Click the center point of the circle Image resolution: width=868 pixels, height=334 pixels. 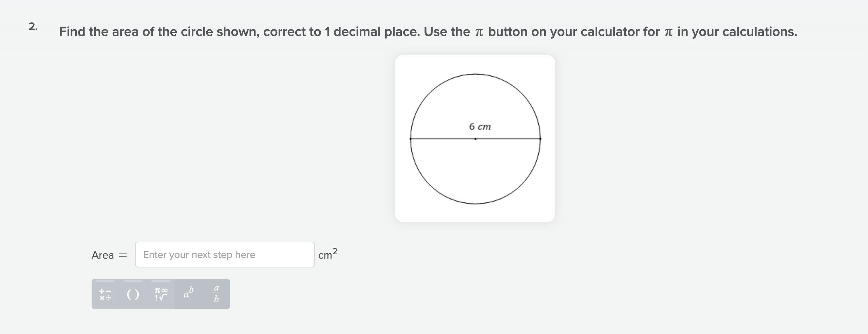475,139
